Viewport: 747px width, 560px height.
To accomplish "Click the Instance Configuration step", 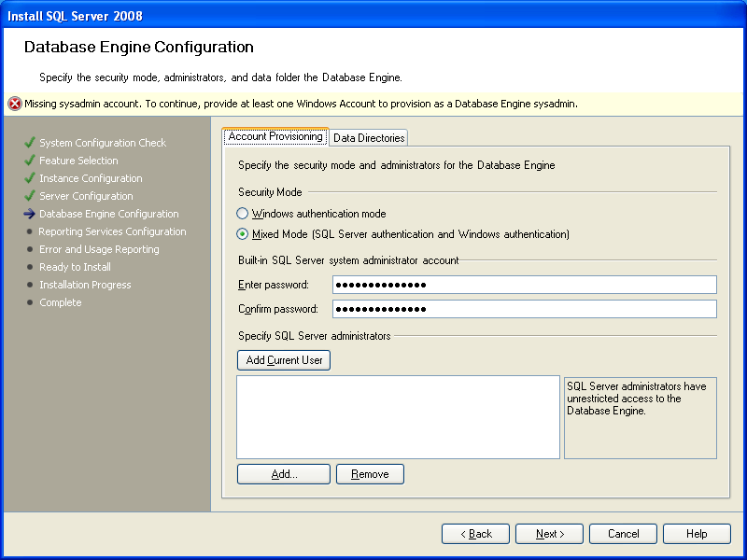I will click(91, 178).
